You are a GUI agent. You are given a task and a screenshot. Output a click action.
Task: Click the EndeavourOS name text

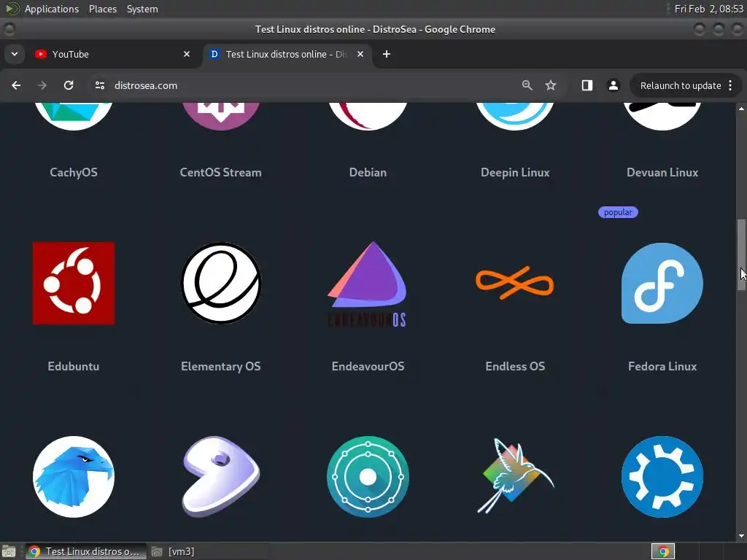coord(368,366)
